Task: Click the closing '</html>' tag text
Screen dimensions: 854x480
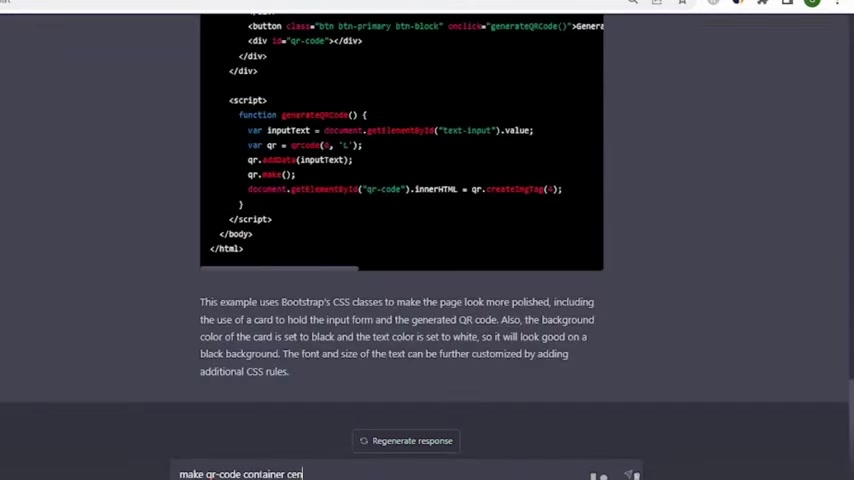Action: tap(227, 248)
